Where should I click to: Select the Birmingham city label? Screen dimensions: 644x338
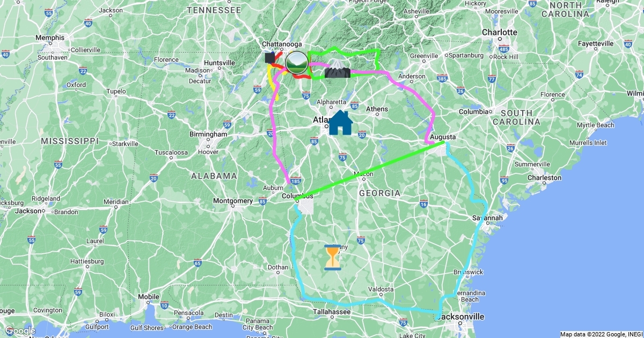208,134
